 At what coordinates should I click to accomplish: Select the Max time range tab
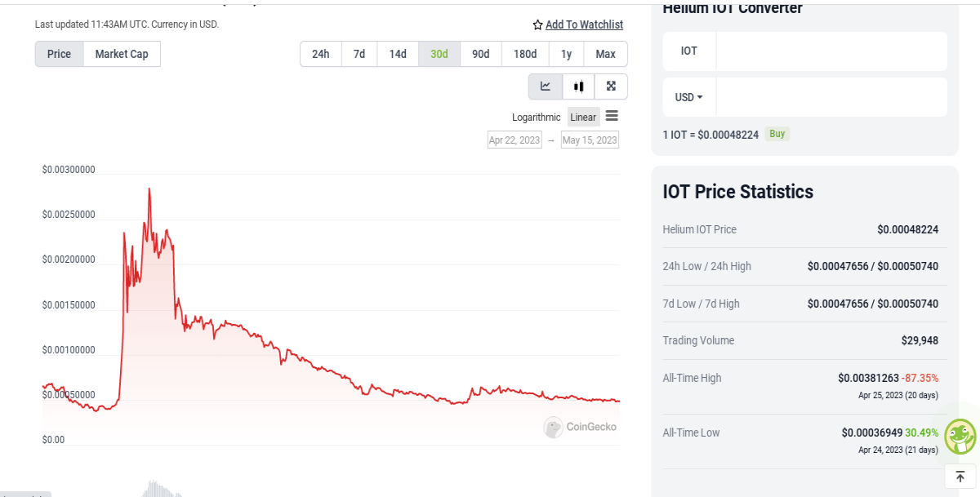click(605, 54)
